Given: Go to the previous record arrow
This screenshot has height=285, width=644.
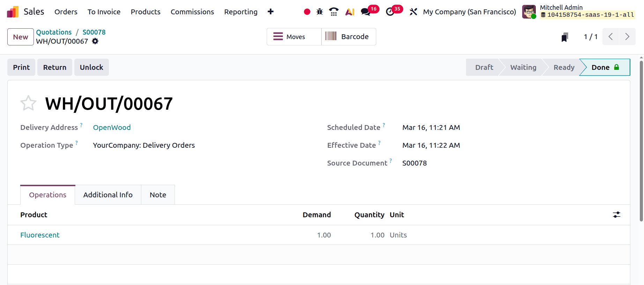Looking at the screenshot, I should click(x=610, y=37).
